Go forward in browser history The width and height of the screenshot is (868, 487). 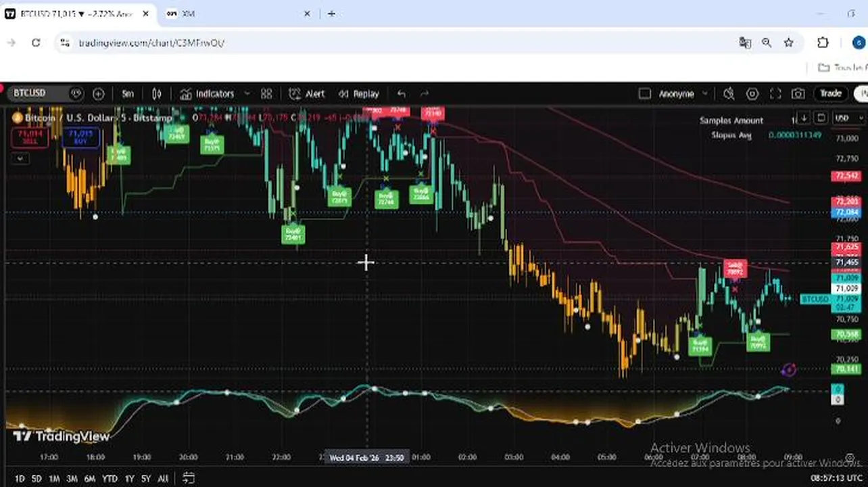pyautogui.click(x=11, y=43)
